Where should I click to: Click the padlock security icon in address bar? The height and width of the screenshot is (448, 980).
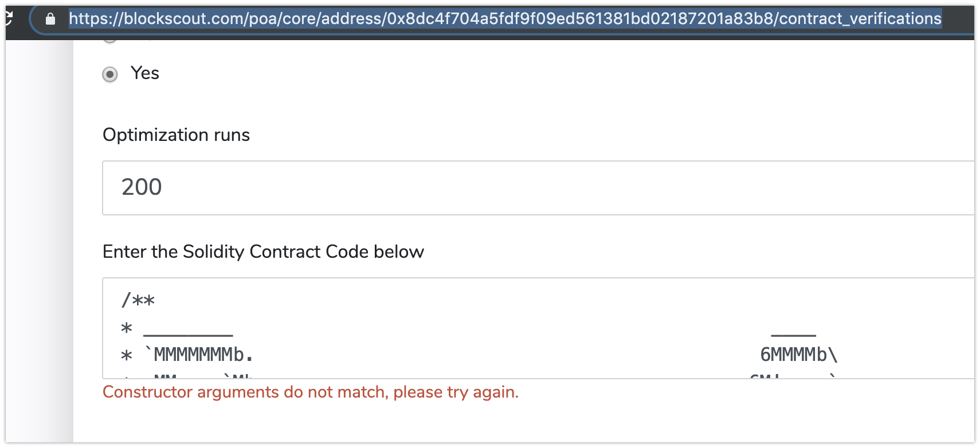(x=50, y=18)
